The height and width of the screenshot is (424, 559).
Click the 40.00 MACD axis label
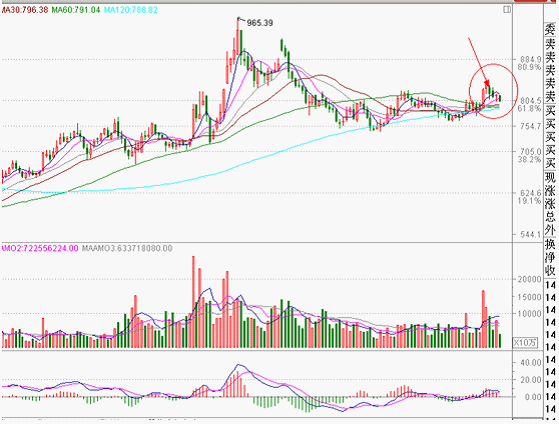(531, 363)
